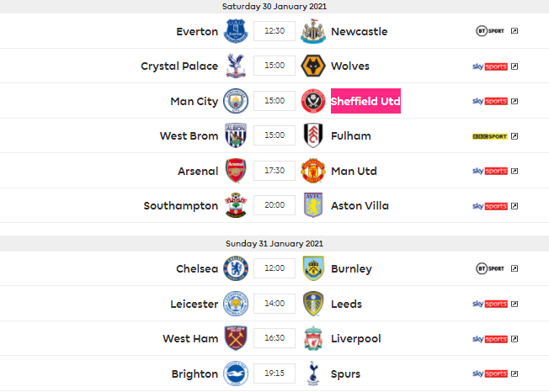The height and width of the screenshot is (392, 549).
Task: Select the 19:15 Brighton kickoff time box
Action: (x=274, y=373)
